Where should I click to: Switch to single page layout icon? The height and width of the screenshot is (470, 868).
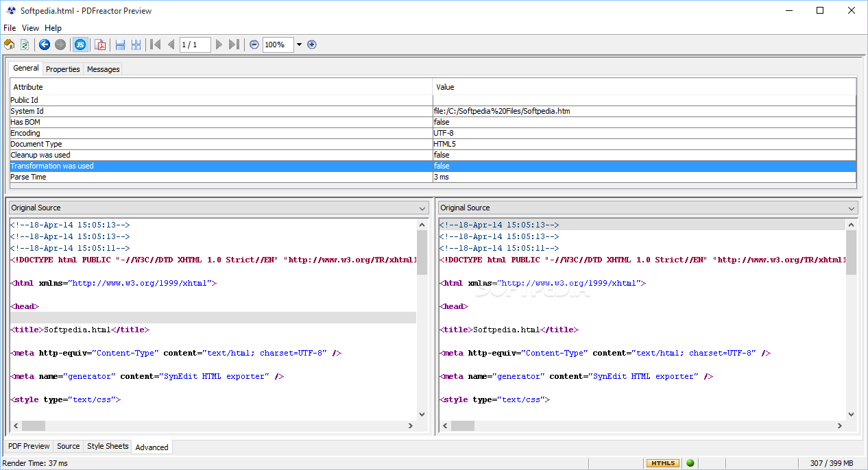click(x=120, y=45)
